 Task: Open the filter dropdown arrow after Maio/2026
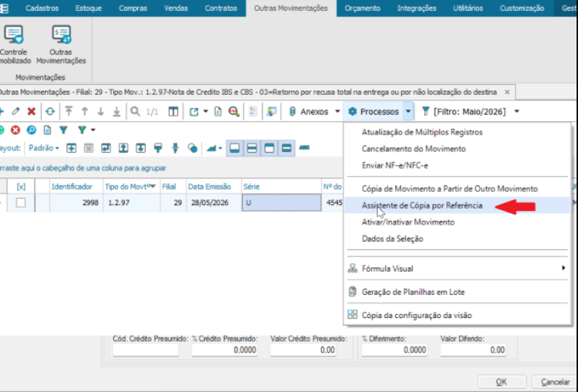pos(517,112)
